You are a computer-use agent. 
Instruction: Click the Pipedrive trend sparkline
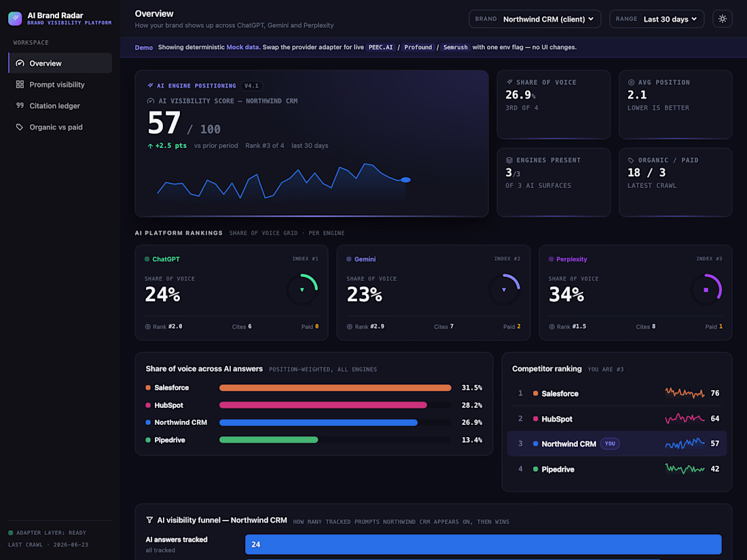[x=685, y=468]
